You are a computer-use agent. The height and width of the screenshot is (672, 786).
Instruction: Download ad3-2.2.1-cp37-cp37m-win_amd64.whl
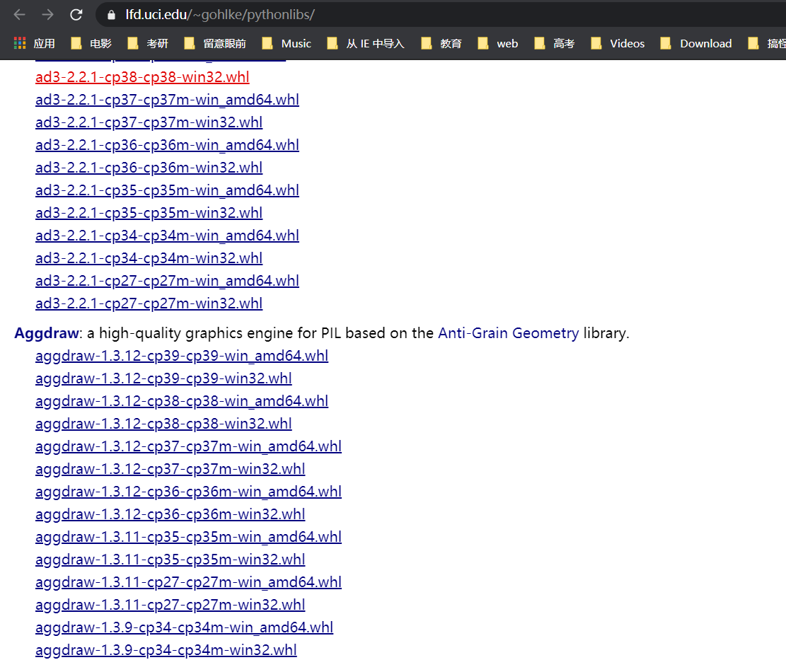click(x=168, y=100)
